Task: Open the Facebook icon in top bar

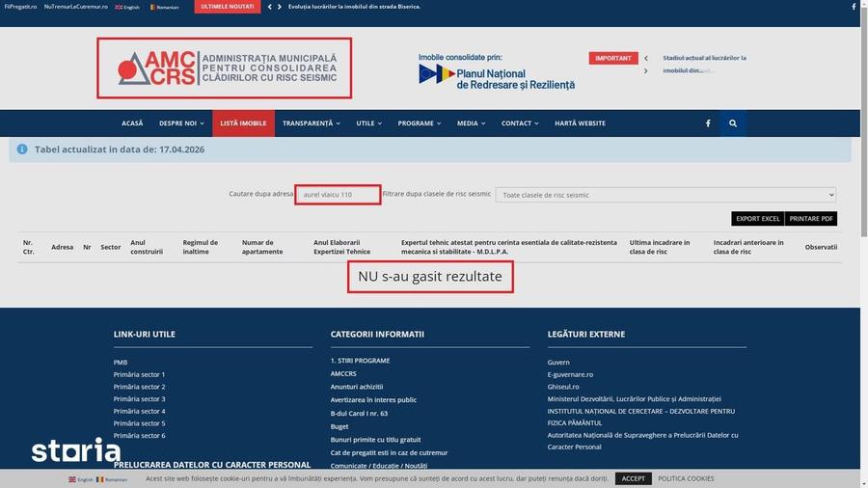Action: point(854,7)
